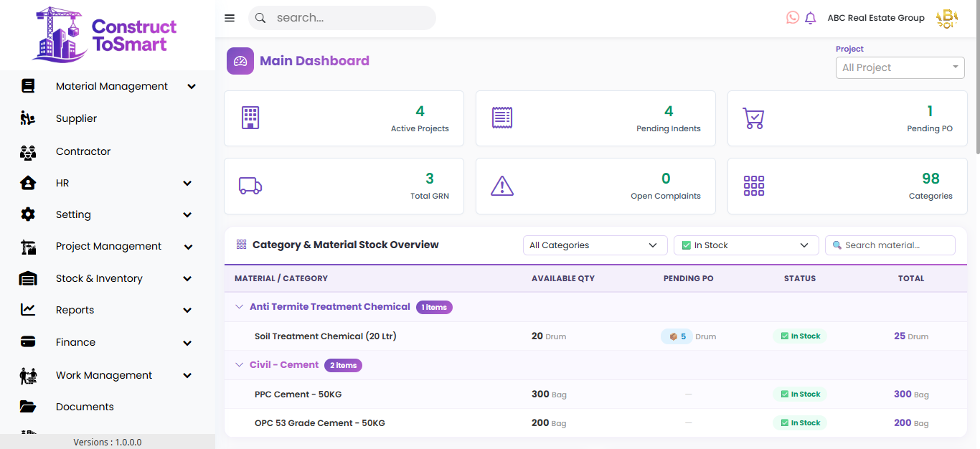Image resolution: width=980 pixels, height=449 pixels.
Task: Click the Stock Overview grid icon
Action: point(241,245)
